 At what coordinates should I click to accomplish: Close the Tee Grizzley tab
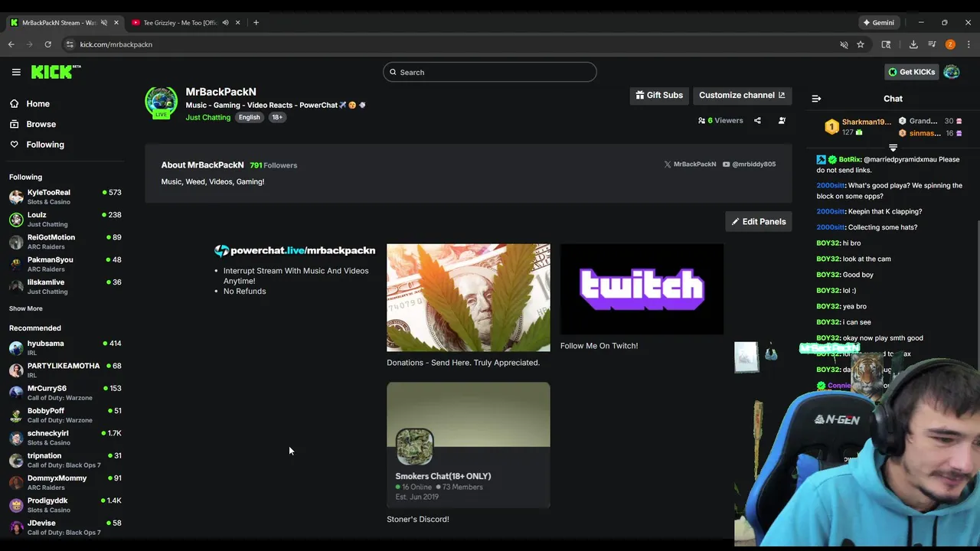238,22
